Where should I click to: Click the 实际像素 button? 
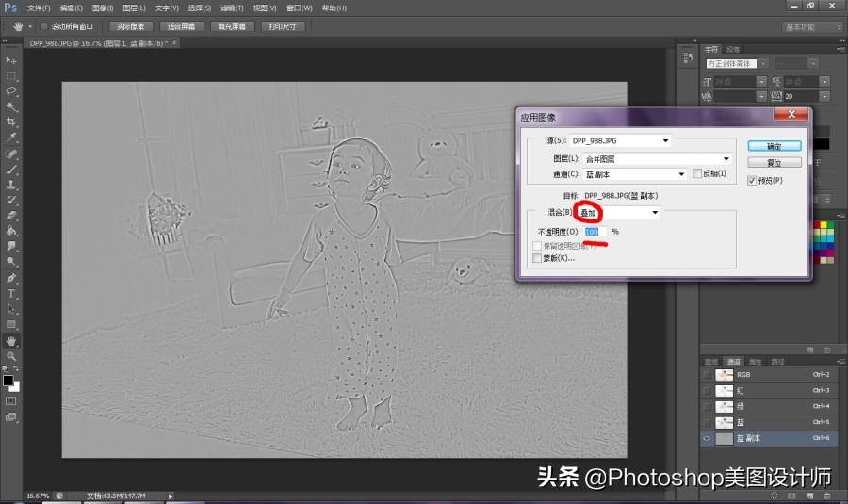click(x=130, y=26)
